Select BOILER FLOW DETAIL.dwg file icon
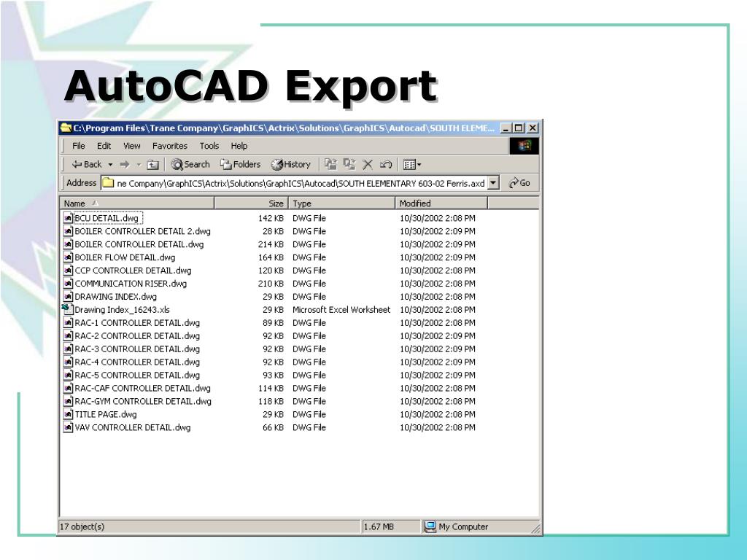 (68, 257)
